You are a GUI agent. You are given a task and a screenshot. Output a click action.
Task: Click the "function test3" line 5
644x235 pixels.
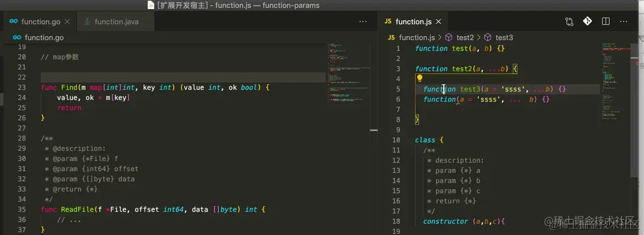[x=495, y=89]
